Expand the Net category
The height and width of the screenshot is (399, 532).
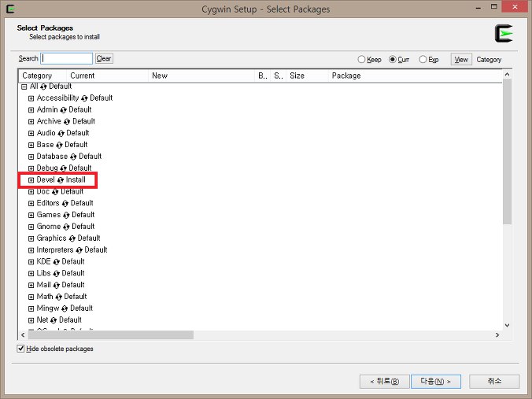(31, 320)
